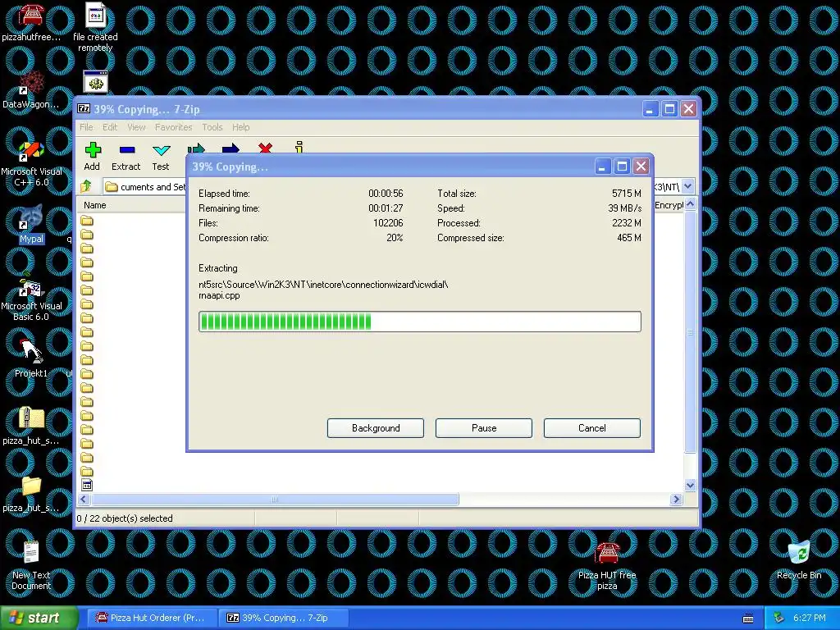This screenshot has height=630, width=840.
Task: Select the Mypal browser desktop icon
Action: (31, 224)
